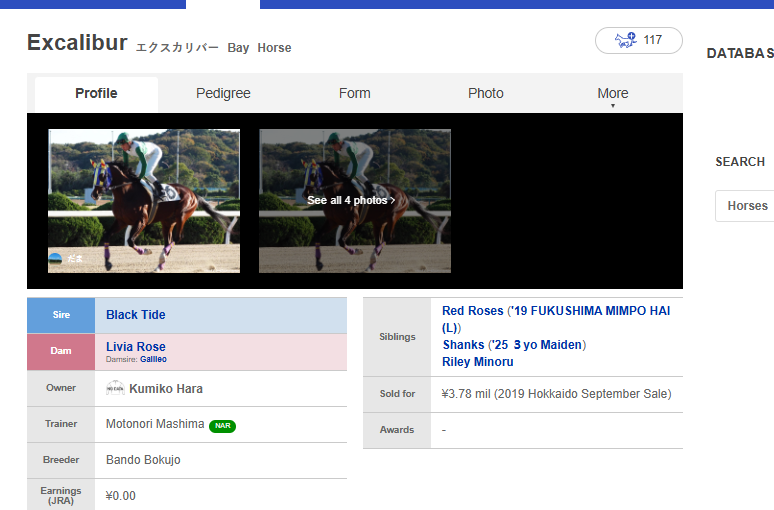Viewport: 774px width, 510px height.
Task: Expand the More dropdown tab
Action: coord(613,95)
